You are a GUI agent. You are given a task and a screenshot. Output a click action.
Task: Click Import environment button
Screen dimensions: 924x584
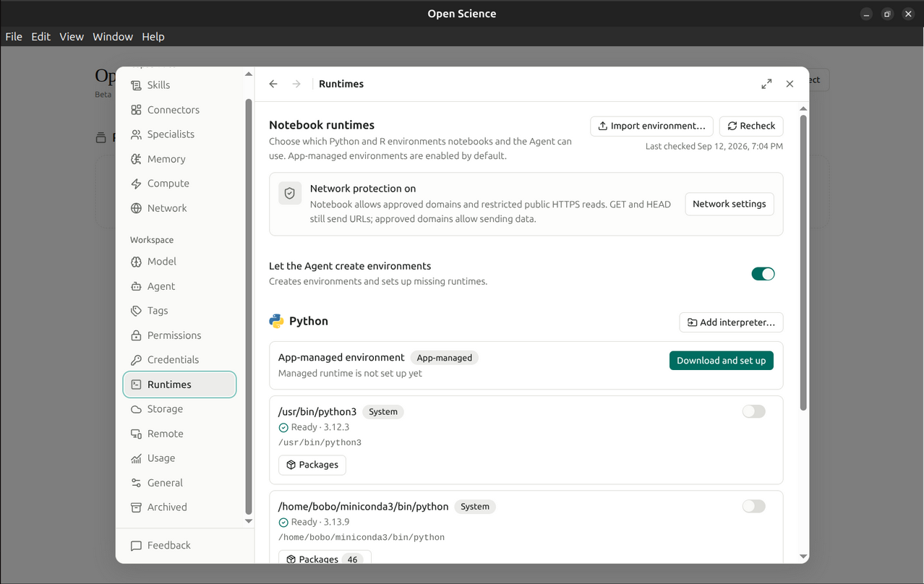coord(651,126)
